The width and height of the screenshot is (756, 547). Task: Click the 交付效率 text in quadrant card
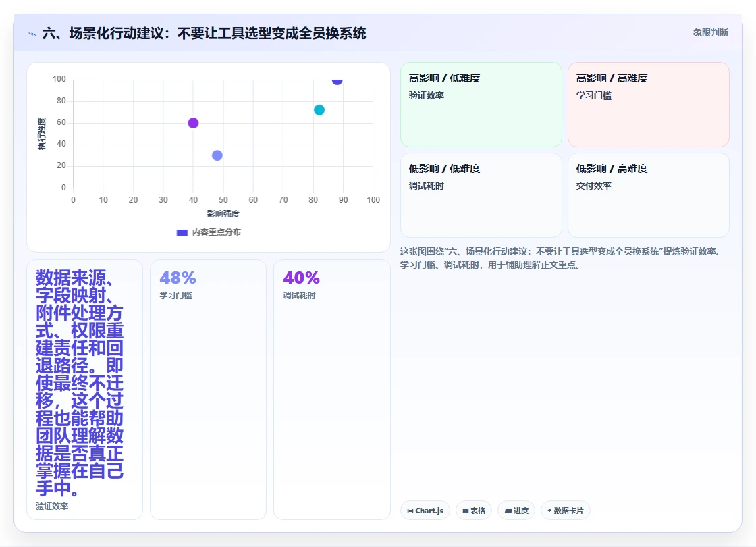(593, 186)
